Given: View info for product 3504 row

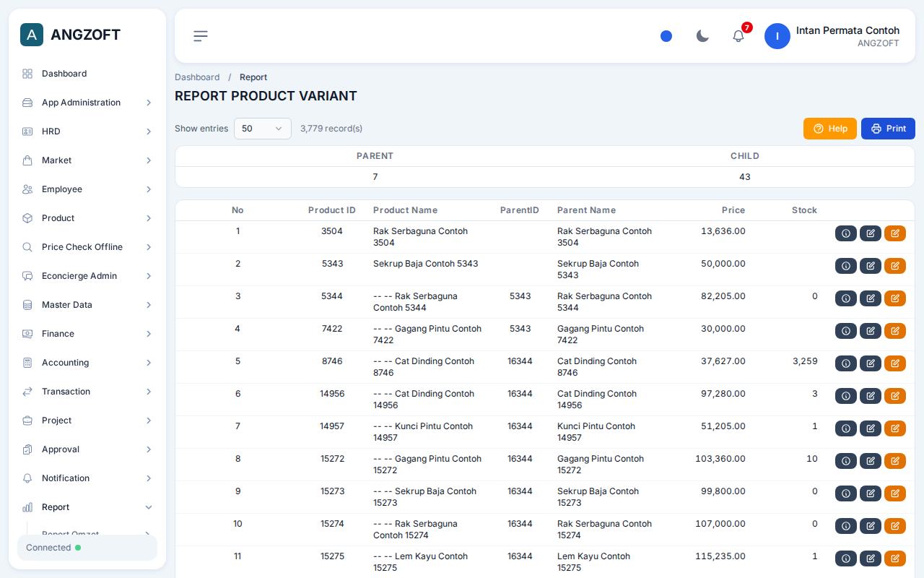Looking at the screenshot, I should pyautogui.click(x=846, y=233).
